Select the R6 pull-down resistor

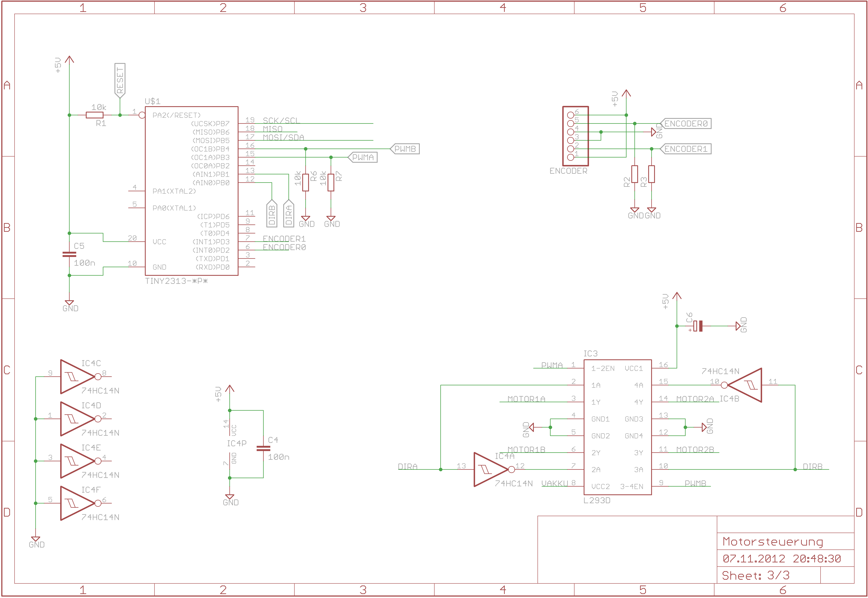(x=306, y=182)
